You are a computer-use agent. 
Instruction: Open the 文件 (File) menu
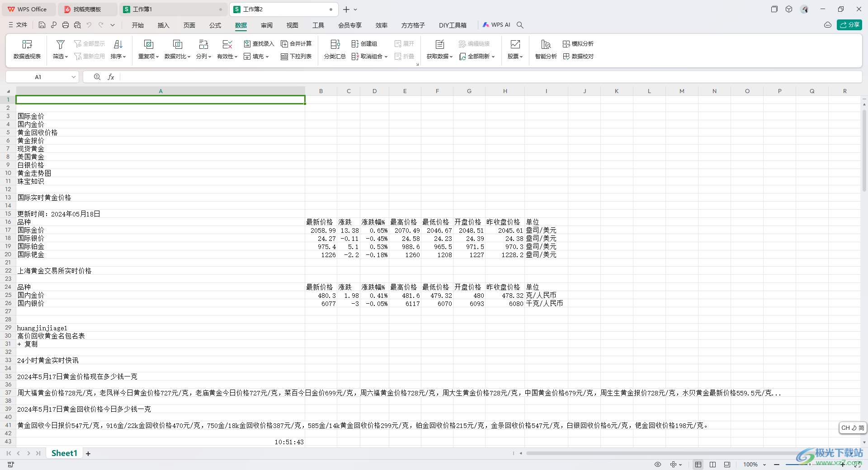coord(18,25)
